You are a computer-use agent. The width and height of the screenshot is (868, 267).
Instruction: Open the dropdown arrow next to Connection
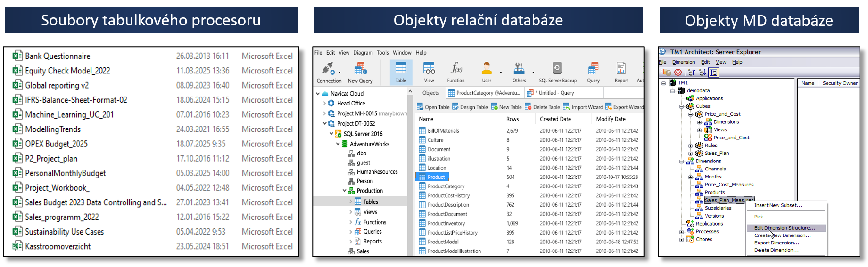(x=339, y=73)
